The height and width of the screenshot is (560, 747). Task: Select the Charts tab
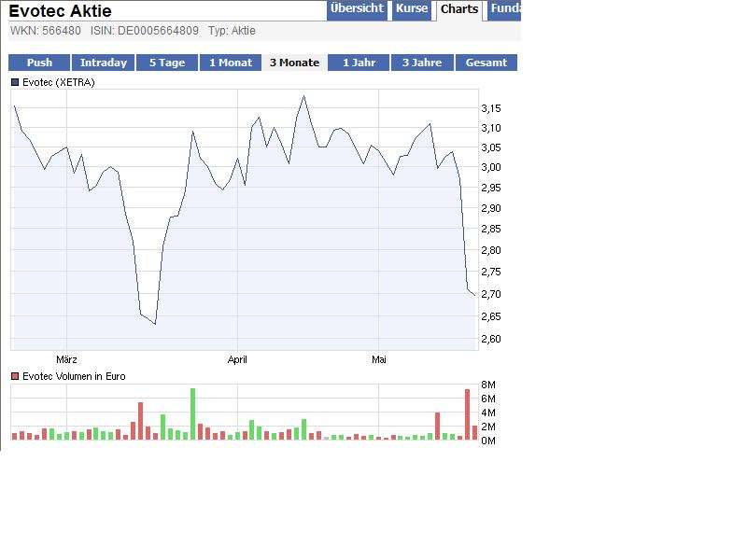point(459,9)
